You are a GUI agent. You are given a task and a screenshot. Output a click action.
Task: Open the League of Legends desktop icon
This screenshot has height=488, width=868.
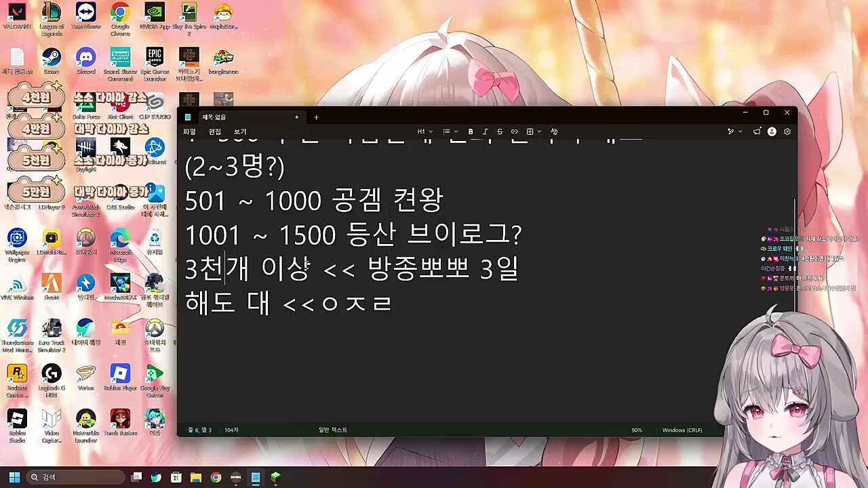52,18
